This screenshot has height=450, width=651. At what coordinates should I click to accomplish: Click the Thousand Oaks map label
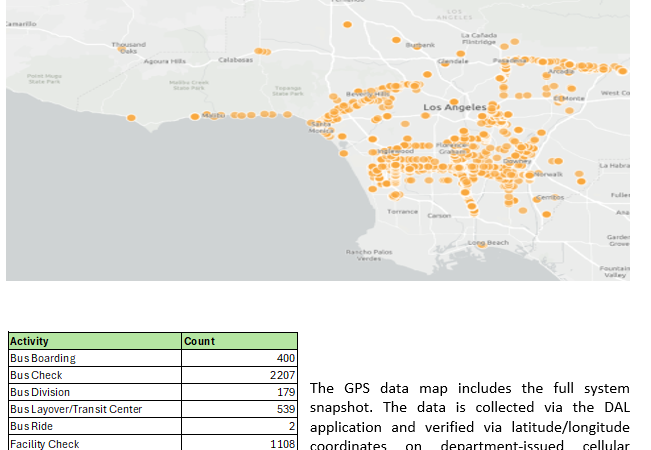(127, 47)
